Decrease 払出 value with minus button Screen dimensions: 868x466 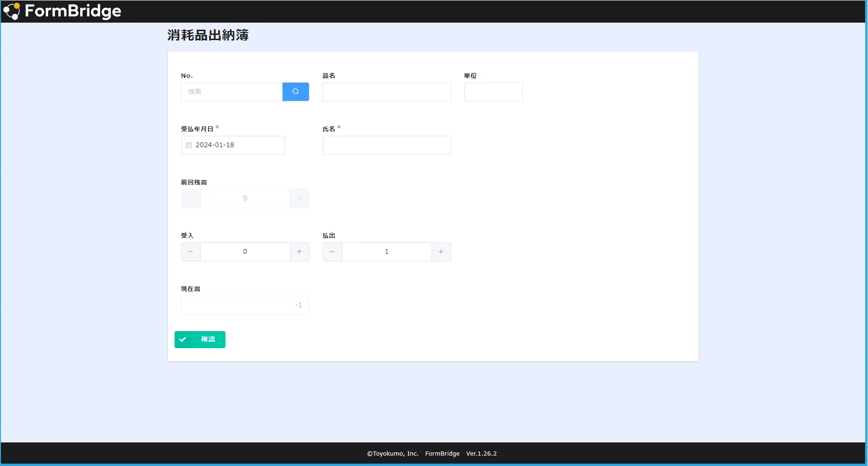click(x=332, y=252)
